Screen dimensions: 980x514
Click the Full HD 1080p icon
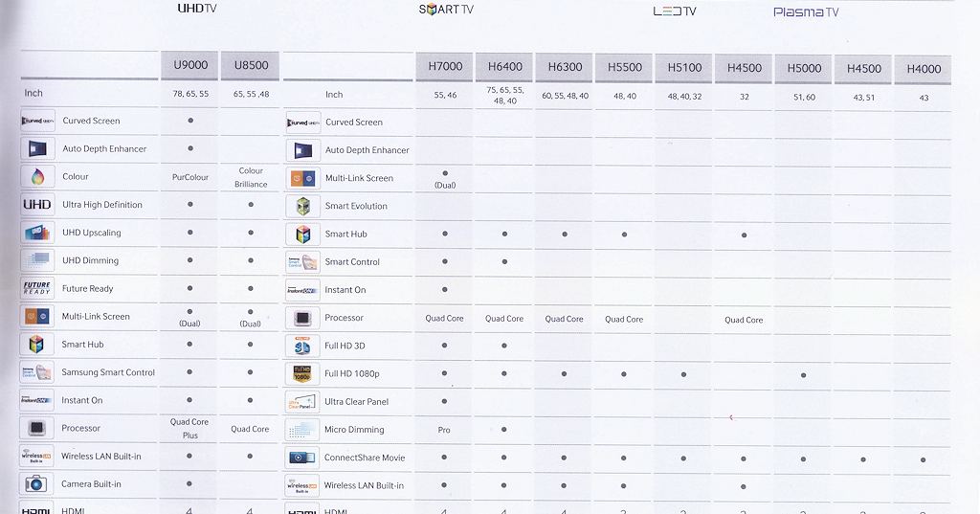click(303, 374)
